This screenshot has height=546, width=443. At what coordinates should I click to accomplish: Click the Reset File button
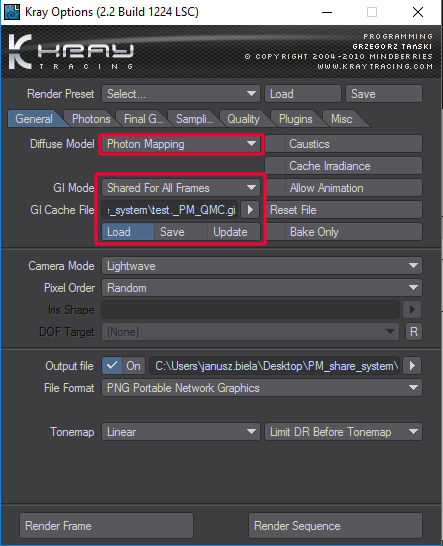click(x=343, y=210)
